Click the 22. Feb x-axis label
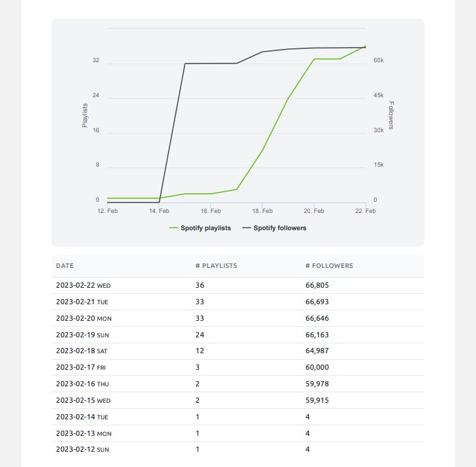Viewport: 476px width, 467px height. 366,211
